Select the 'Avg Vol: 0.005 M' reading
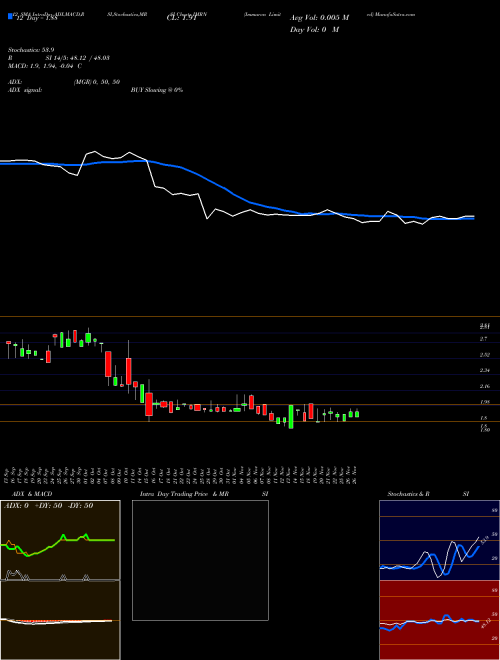The height and width of the screenshot is (660, 500). pyautogui.click(x=319, y=18)
